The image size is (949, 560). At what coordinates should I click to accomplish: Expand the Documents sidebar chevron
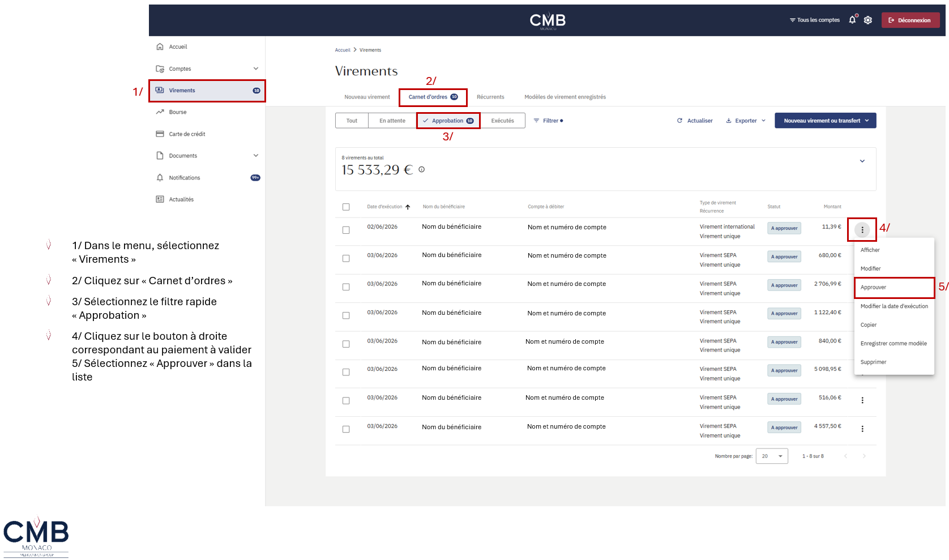click(x=256, y=156)
